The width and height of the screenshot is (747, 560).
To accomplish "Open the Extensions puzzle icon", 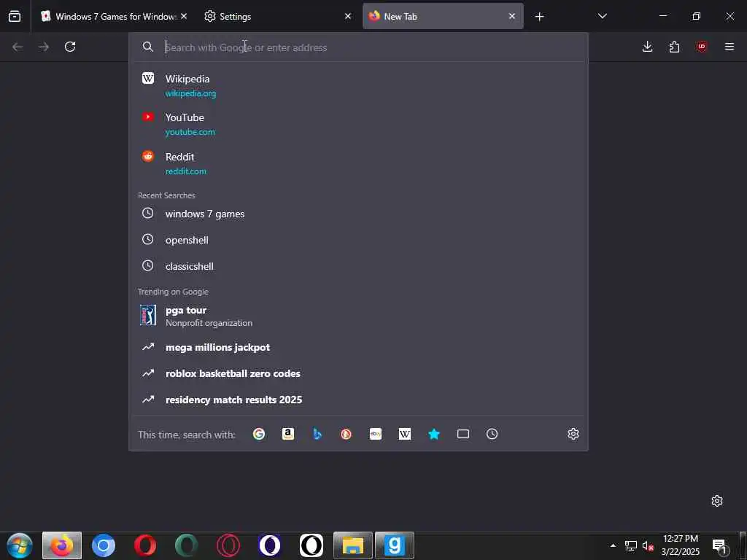I will coord(674,47).
